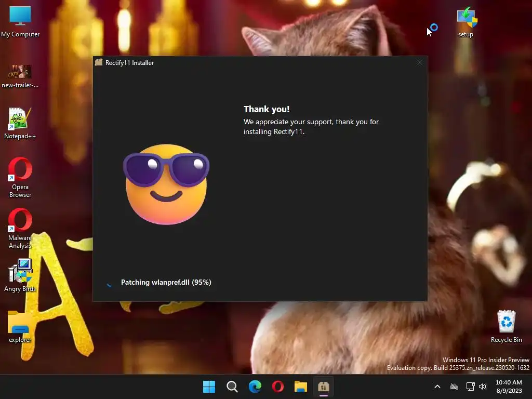Open the clock and date flyout

click(x=509, y=387)
